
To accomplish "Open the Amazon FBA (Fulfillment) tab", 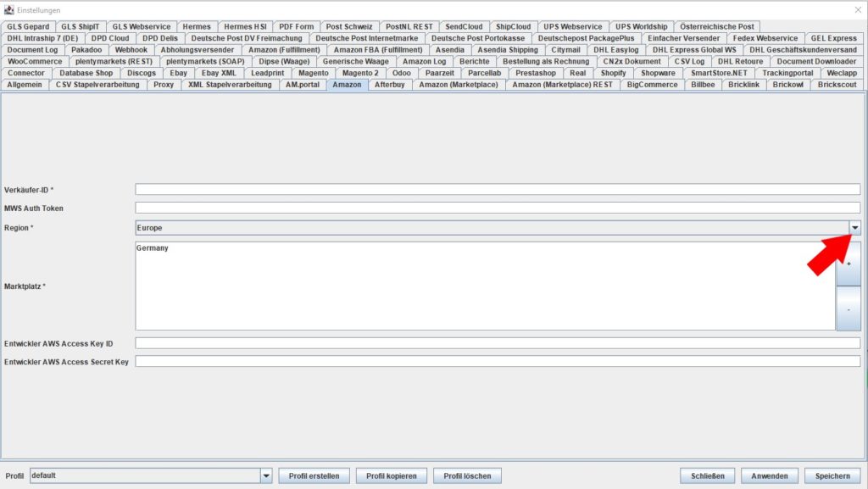I will click(378, 50).
